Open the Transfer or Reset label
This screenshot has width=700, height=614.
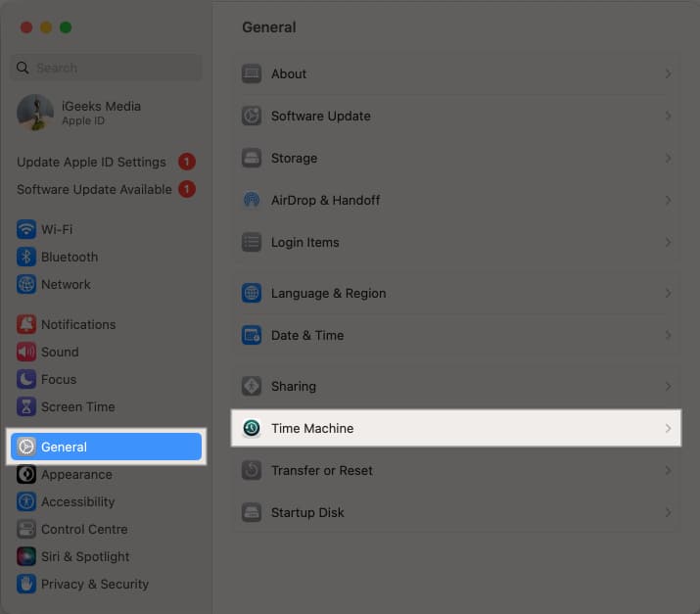click(x=322, y=471)
